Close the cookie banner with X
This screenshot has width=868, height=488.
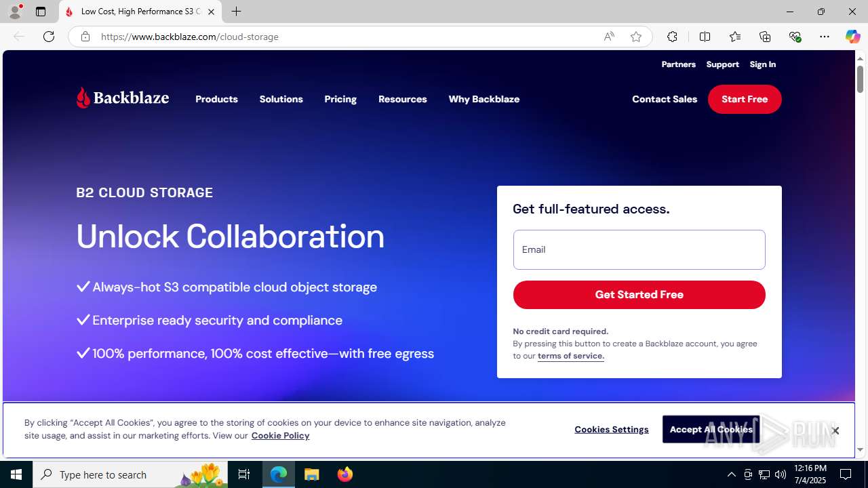pyautogui.click(x=835, y=430)
